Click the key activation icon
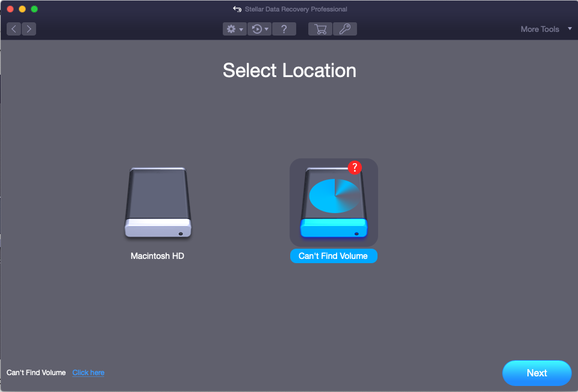This screenshot has width=578, height=392. (x=345, y=29)
